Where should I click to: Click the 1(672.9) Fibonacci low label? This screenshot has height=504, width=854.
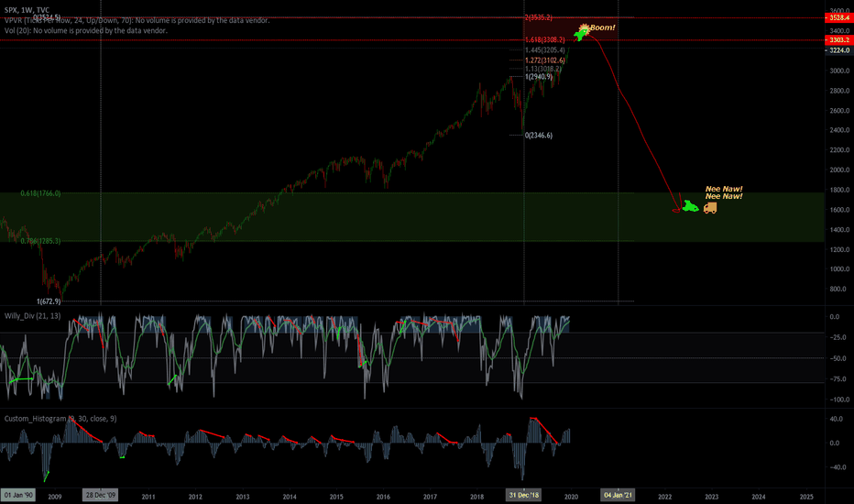49,301
